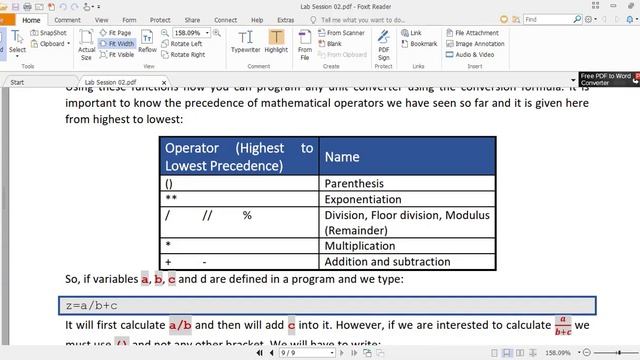Insert Audio & Video
Screen dimensions: 640x360
coord(470,55)
